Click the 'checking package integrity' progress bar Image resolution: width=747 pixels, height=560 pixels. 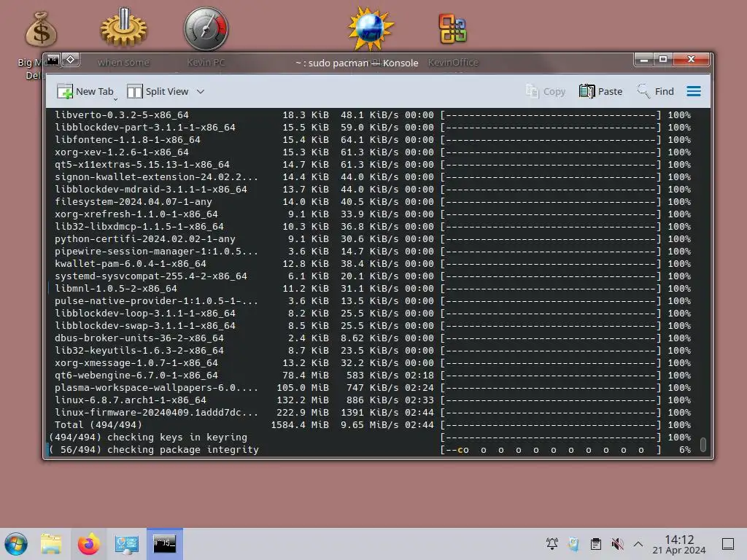[x=551, y=450]
